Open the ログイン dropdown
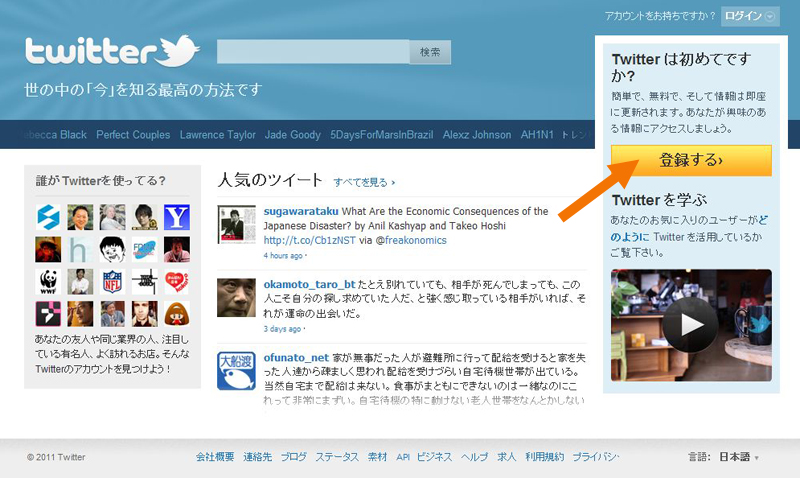Screen dimensions: 800x478 click(x=750, y=16)
